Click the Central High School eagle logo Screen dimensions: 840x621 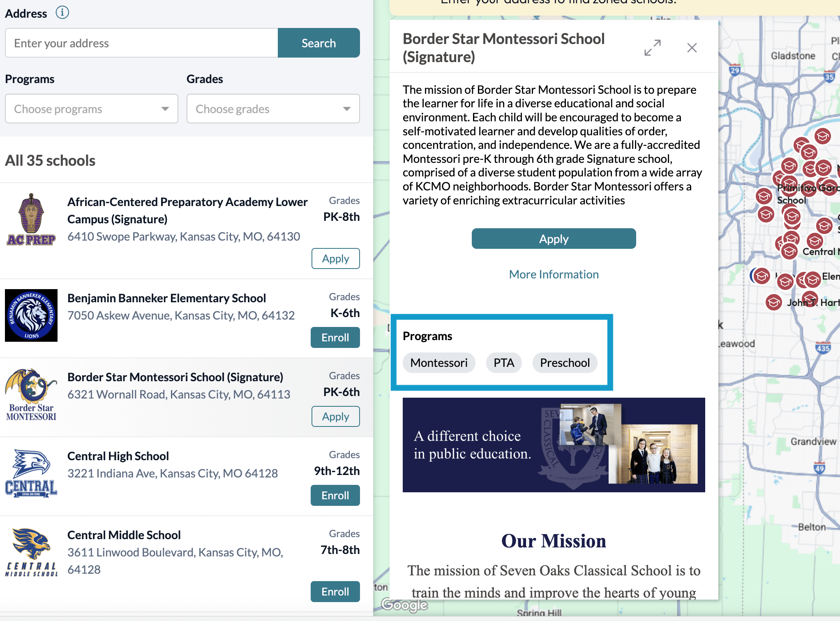[x=31, y=473]
